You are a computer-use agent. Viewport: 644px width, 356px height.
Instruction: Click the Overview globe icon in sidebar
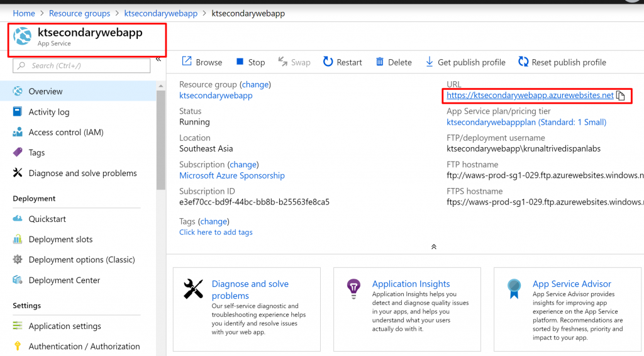(x=18, y=91)
